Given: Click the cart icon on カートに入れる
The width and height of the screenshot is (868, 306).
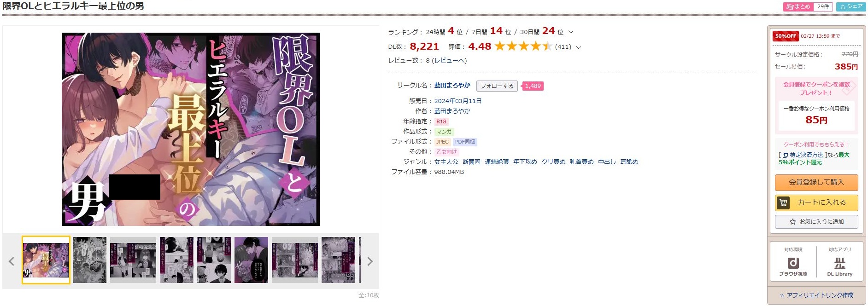Looking at the screenshot, I should pyautogui.click(x=783, y=202).
